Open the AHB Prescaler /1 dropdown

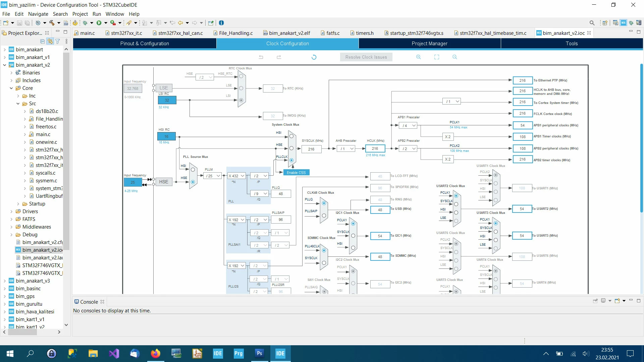point(346,149)
